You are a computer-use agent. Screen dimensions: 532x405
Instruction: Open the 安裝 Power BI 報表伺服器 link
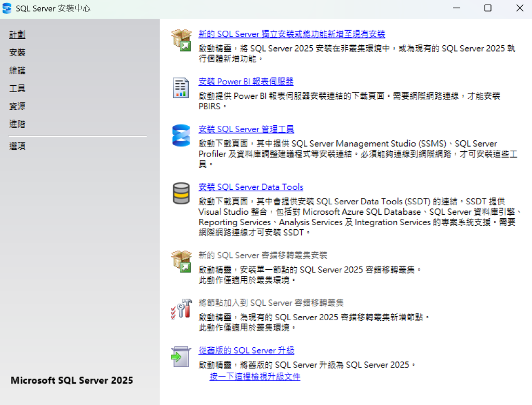(x=246, y=82)
